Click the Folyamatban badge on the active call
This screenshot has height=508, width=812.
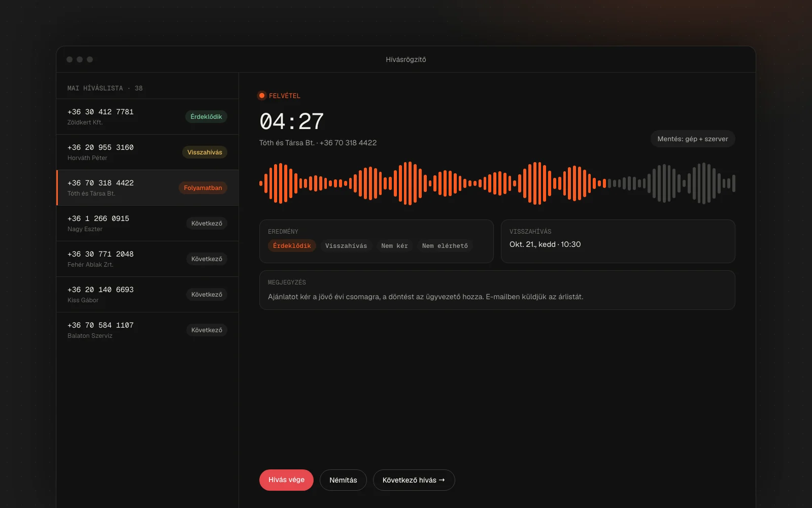pyautogui.click(x=203, y=188)
